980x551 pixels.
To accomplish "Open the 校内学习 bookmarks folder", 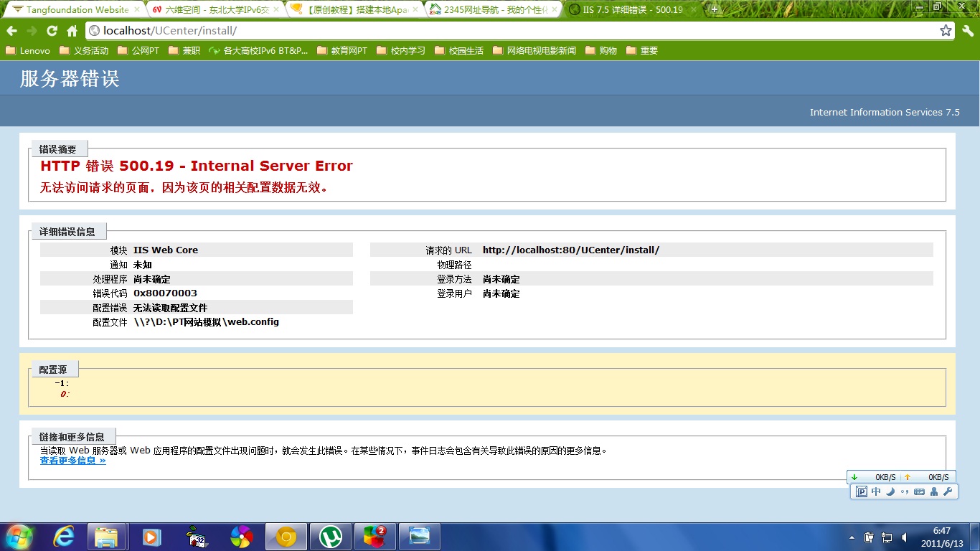I will [401, 51].
